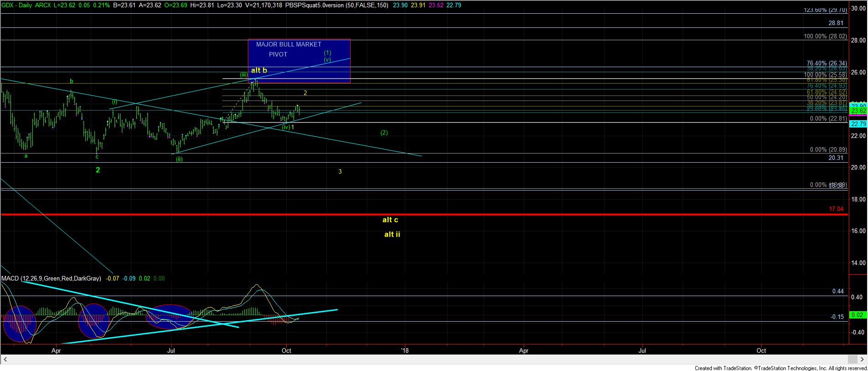Click the green 23.62 price axis tag
868x371 pixels.
(x=858, y=111)
